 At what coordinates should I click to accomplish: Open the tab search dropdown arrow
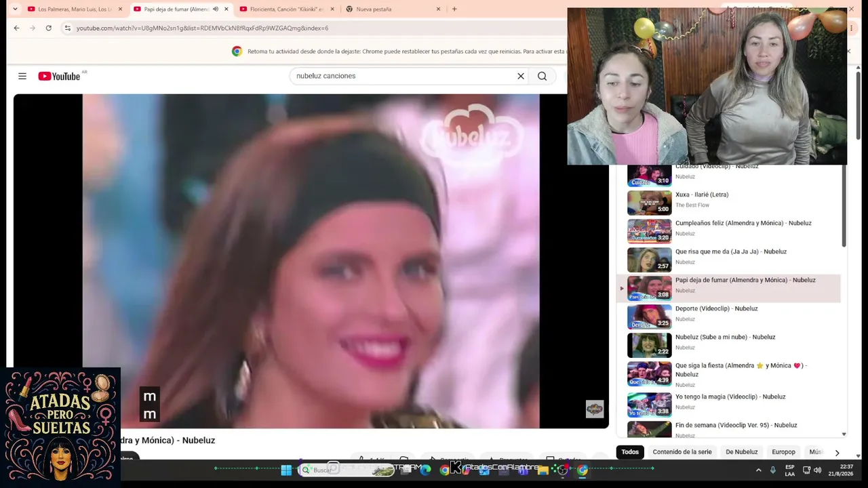click(14, 9)
